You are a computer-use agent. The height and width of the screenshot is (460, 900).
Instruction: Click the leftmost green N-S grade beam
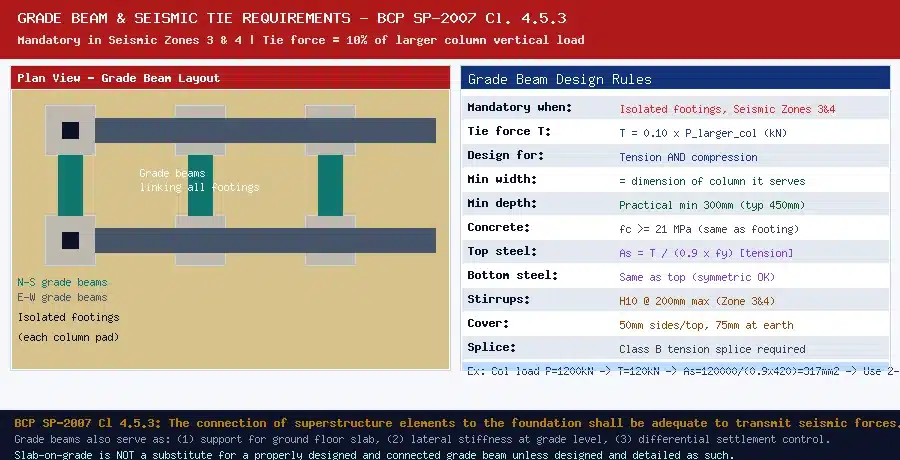tap(70, 185)
